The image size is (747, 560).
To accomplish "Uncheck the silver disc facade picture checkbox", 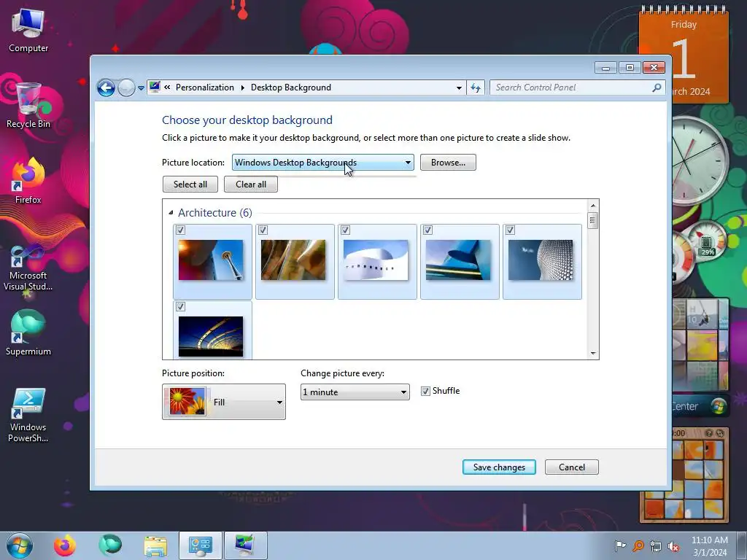I will 510,230.
